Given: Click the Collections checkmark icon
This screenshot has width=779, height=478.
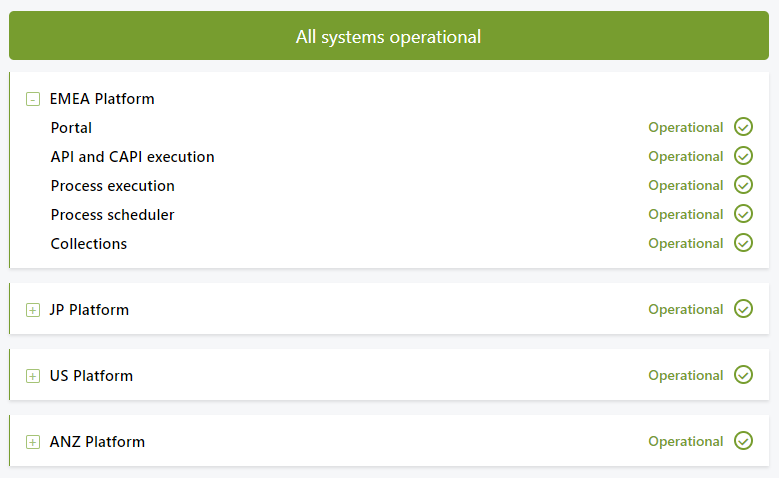Looking at the screenshot, I should (x=743, y=243).
